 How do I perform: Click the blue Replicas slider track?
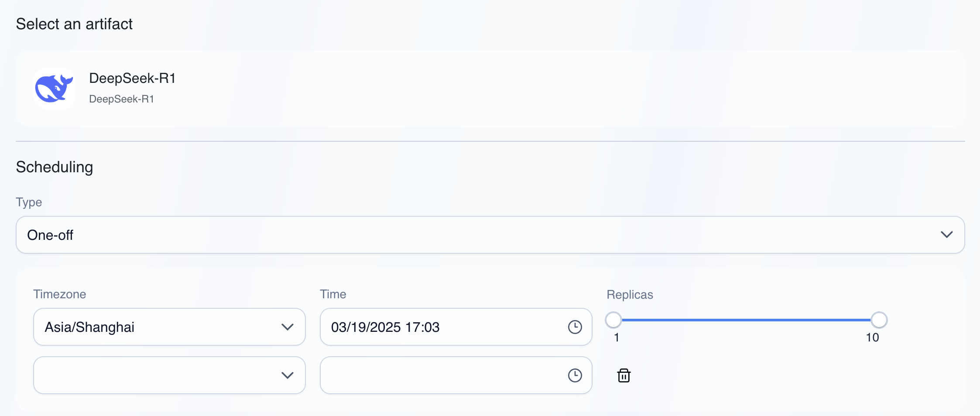[x=746, y=320]
